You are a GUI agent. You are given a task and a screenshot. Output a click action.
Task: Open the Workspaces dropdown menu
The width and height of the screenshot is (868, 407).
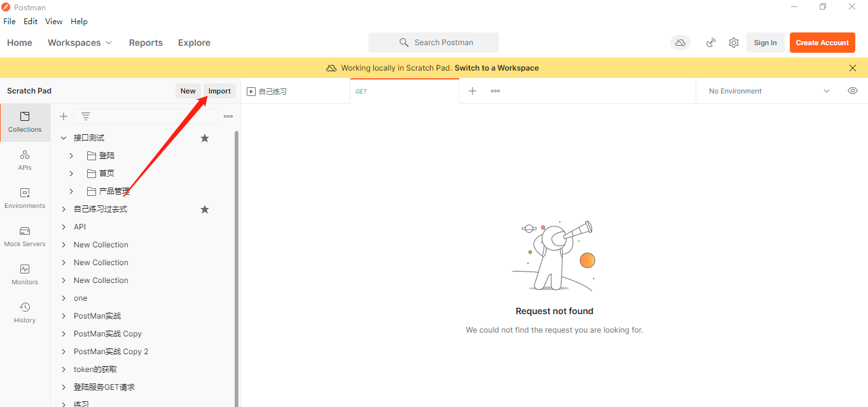coord(79,43)
